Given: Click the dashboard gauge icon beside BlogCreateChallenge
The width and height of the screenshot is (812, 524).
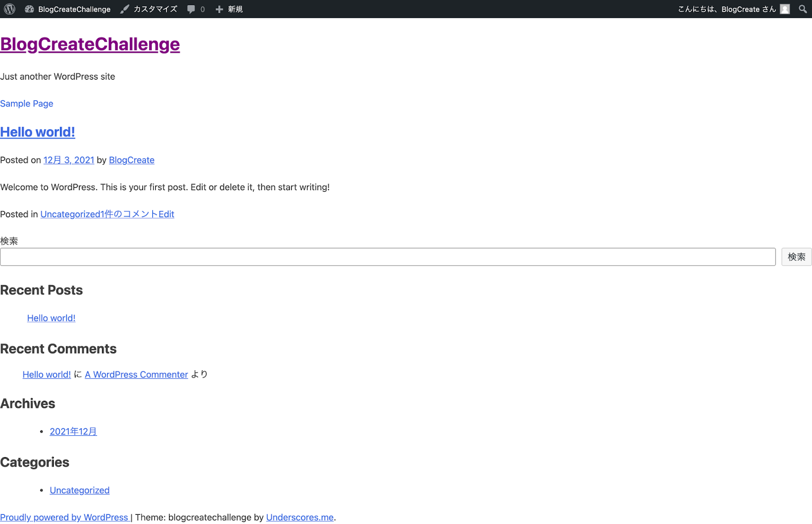Looking at the screenshot, I should [x=29, y=9].
